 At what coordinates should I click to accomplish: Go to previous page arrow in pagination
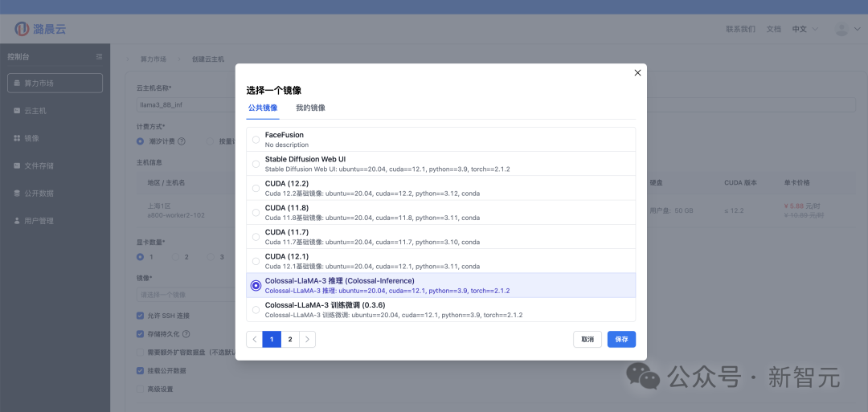click(x=255, y=340)
